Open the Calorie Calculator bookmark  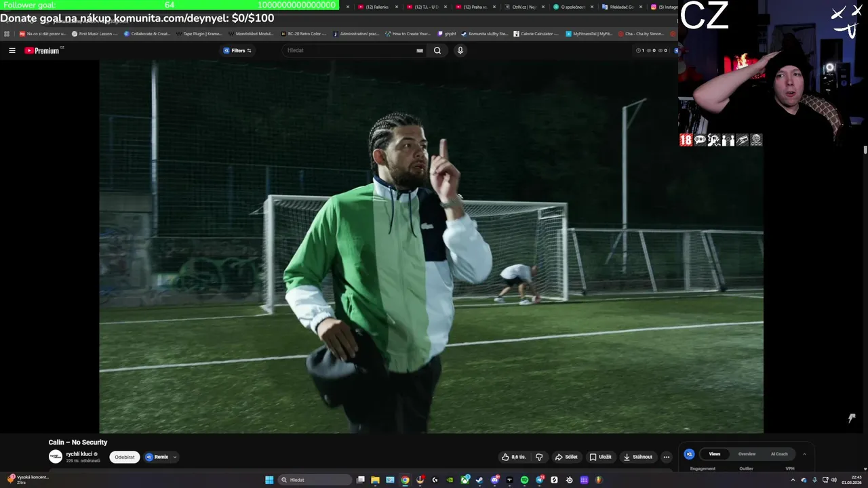(536, 33)
